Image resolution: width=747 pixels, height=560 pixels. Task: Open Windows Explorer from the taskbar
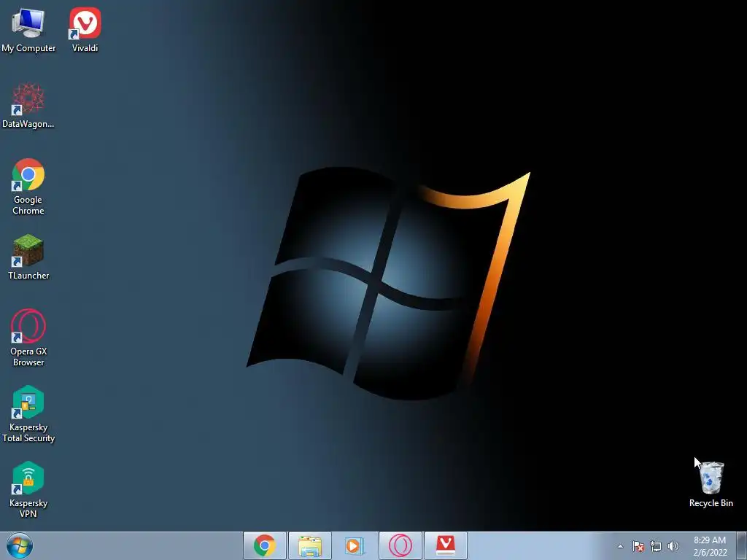pyautogui.click(x=309, y=545)
